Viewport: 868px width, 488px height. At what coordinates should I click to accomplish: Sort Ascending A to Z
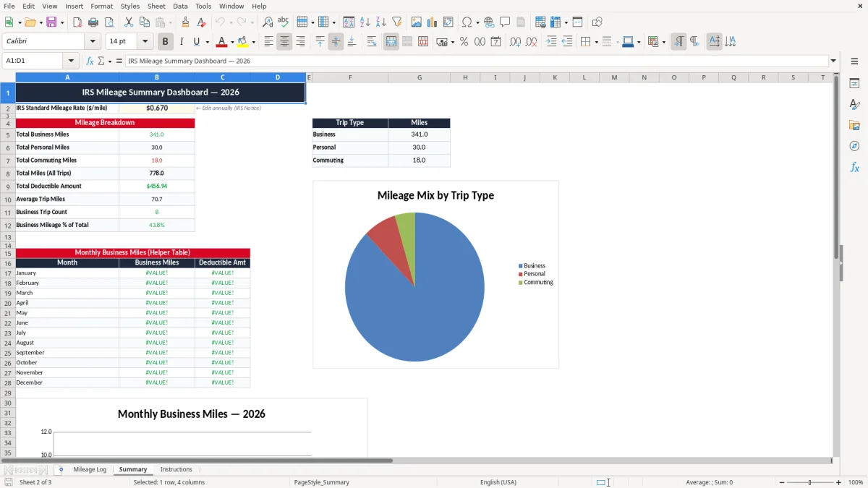[x=365, y=22]
